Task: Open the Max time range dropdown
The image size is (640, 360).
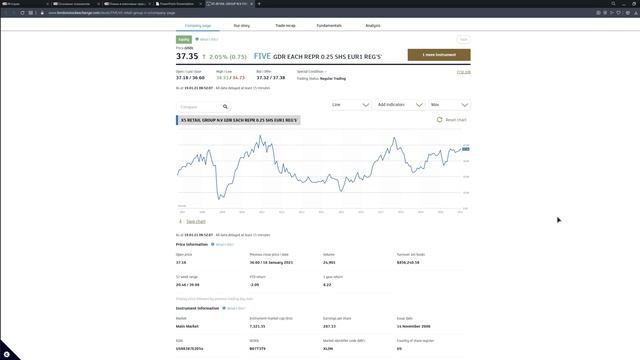Action: [x=449, y=105]
